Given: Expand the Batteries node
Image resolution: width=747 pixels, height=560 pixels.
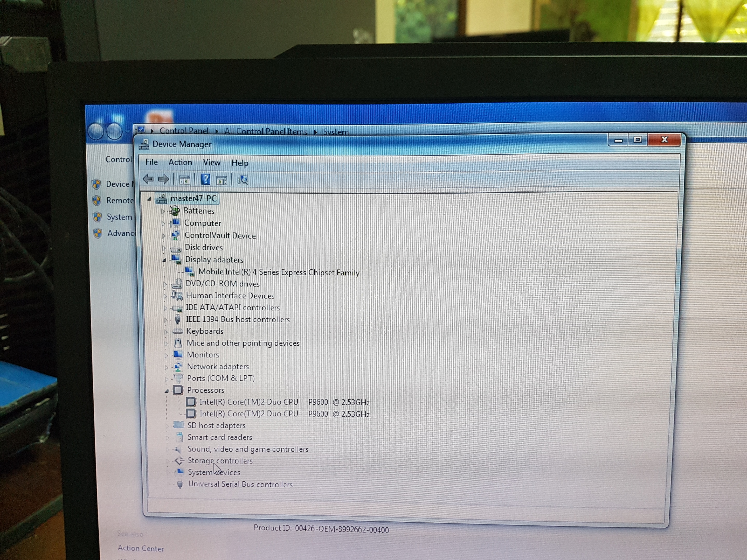Looking at the screenshot, I should 163,212.
